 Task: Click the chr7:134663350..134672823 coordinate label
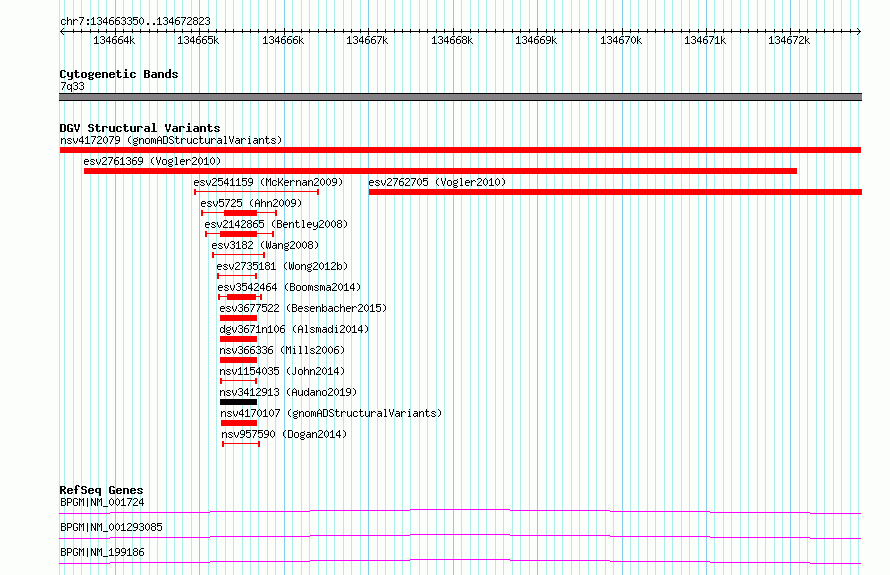click(135, 21)
